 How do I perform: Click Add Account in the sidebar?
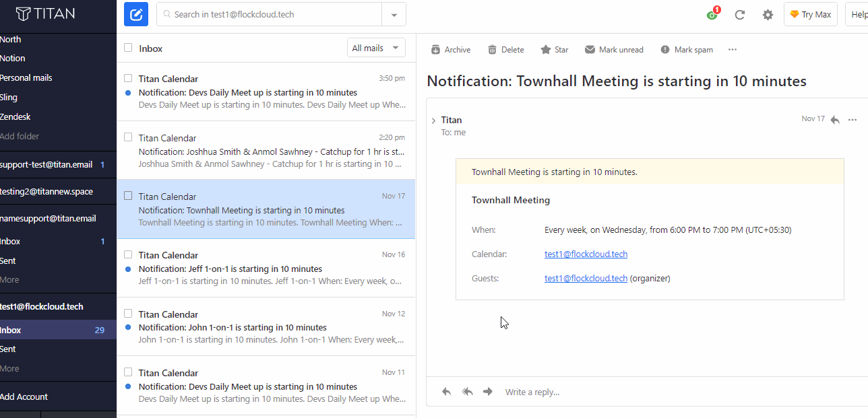tap(24, 396)
